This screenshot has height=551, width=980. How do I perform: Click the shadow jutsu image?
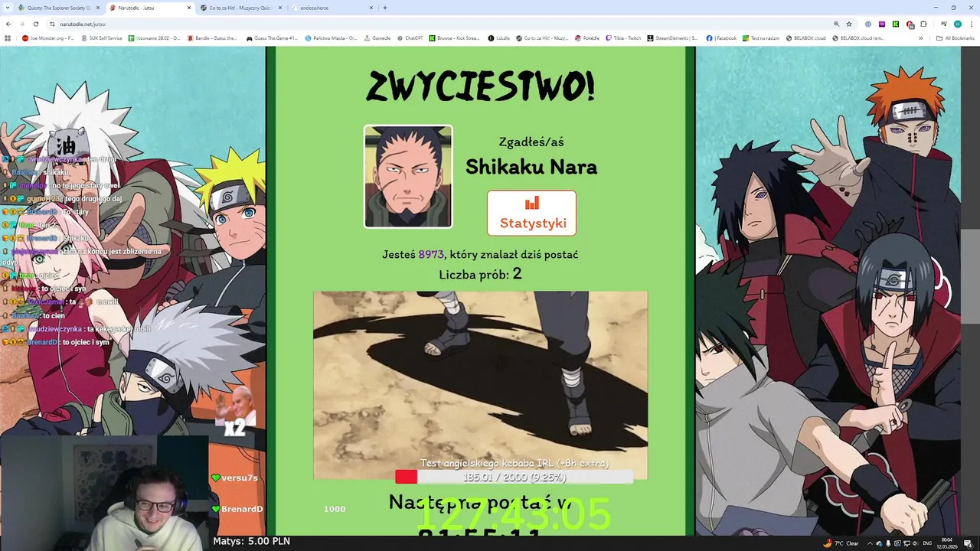click(x=480, y=385)
